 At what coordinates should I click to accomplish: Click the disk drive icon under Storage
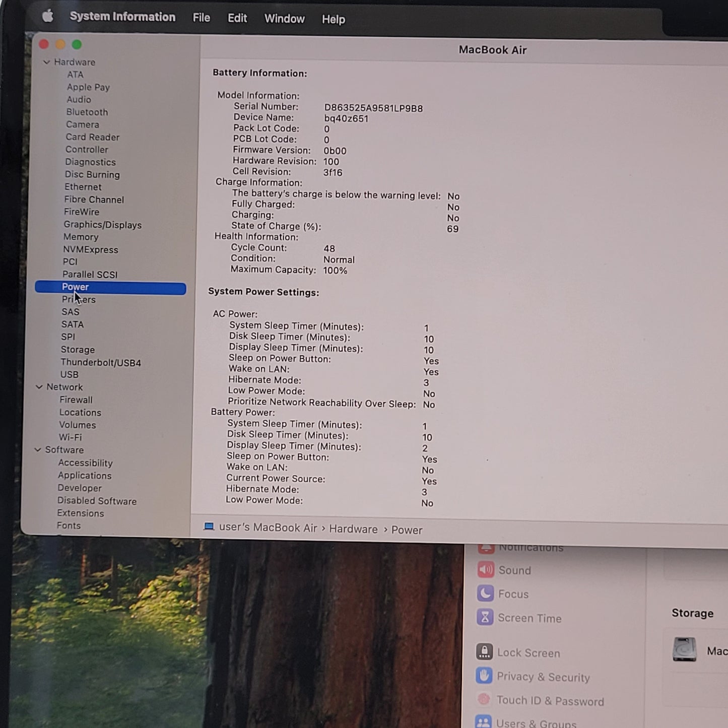click(685, 649)
